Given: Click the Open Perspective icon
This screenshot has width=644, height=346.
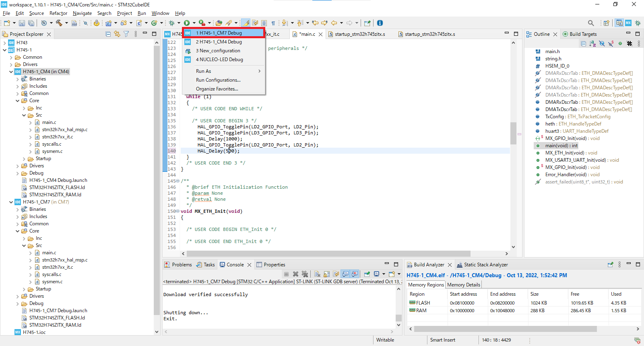Looking at the screenshot, I should click(x=606, y=23).
